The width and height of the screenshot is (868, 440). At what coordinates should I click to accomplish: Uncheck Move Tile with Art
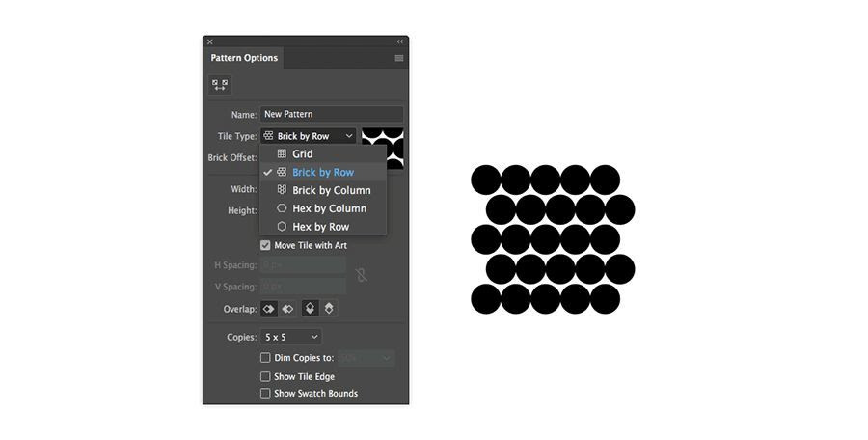click(x=265, y=245)
